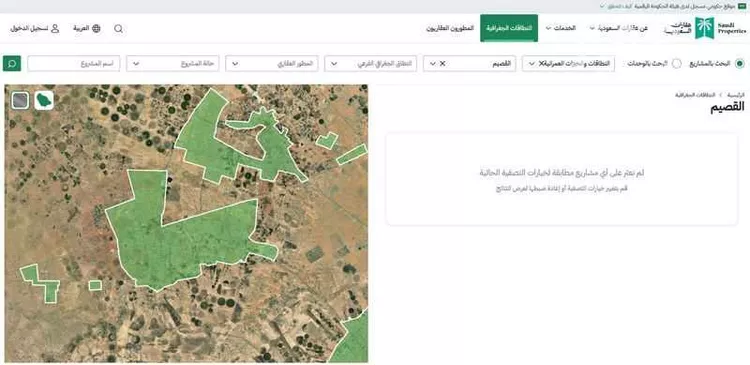750x365 pixels.
Task: Open النطاقات الجغرافية navigation tab
Action: [x=509, y=28]
